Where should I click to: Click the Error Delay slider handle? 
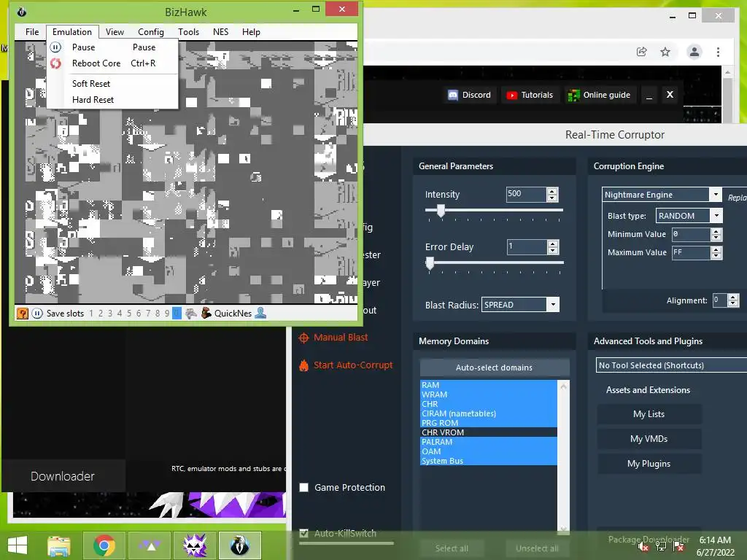click(x=430, y=262)
